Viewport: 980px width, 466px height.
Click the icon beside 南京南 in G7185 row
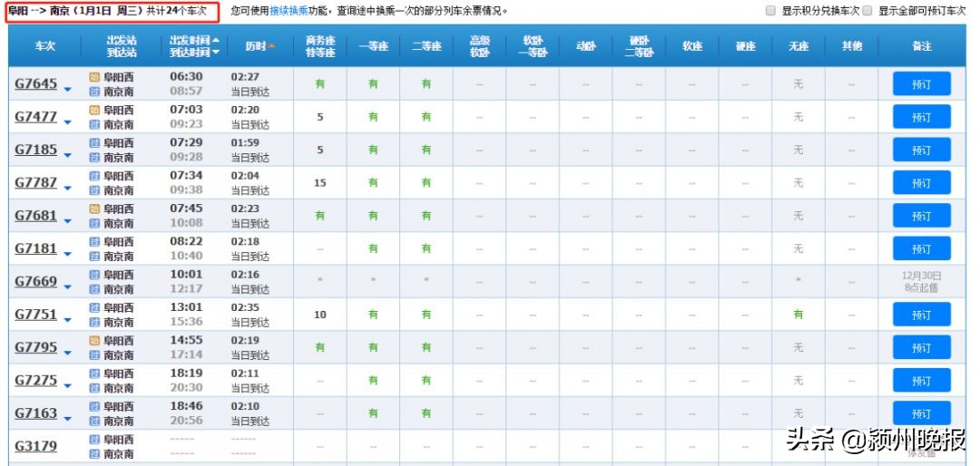coord(94,158)
